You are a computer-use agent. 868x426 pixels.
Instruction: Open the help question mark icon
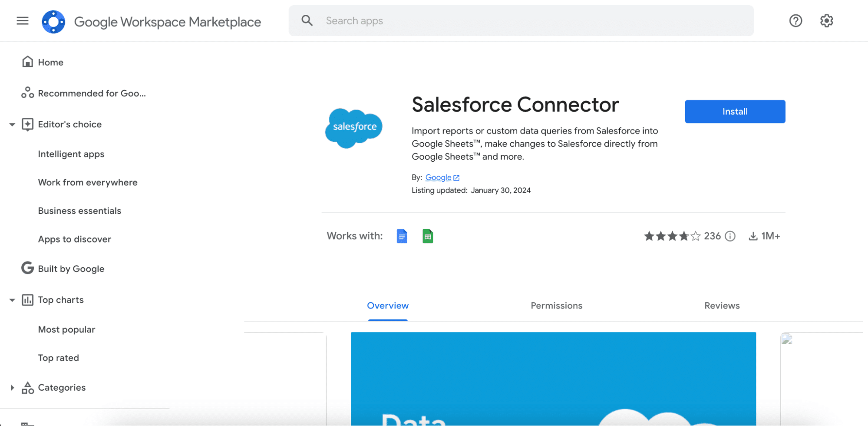pos(795,20)
